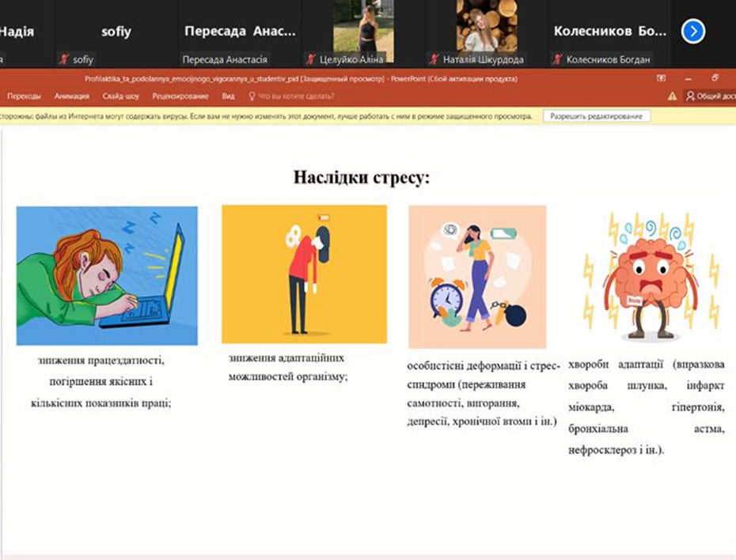Click the lightbulb 'Что вы хотите сделать' icon
This screenshot has width=736, height=560.
pos(252,96)
